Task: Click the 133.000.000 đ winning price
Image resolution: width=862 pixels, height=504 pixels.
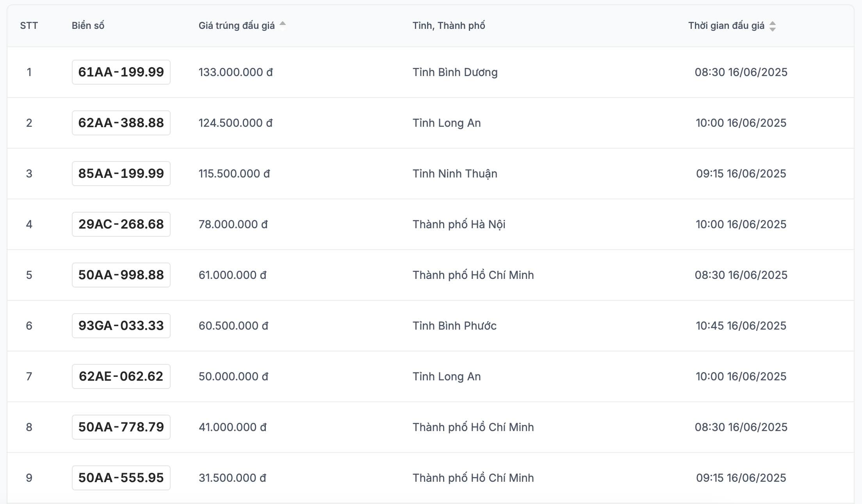Action: pos(235,72)
